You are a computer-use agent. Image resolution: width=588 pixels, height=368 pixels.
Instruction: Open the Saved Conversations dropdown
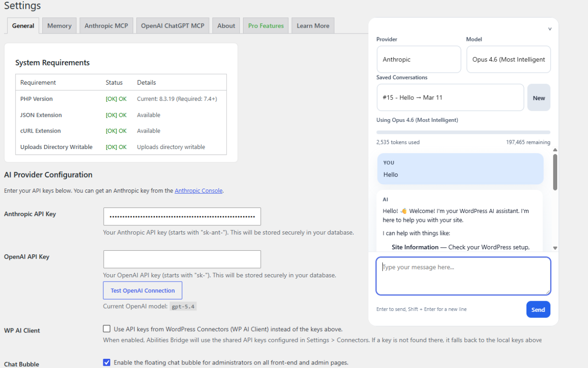pyautogui.click(x=450, y=98)
